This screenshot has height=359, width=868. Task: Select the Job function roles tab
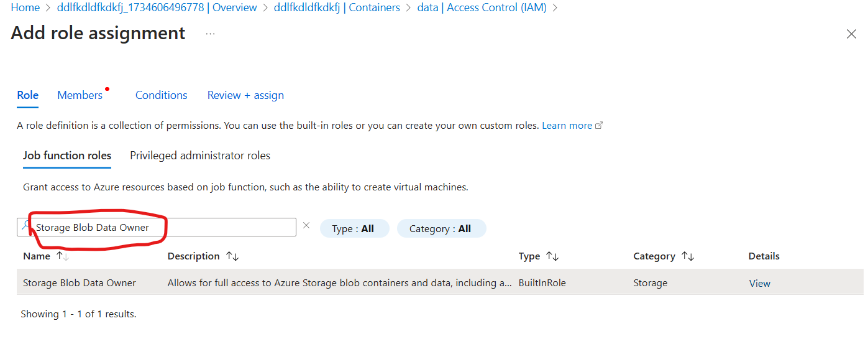pos(67,156)
